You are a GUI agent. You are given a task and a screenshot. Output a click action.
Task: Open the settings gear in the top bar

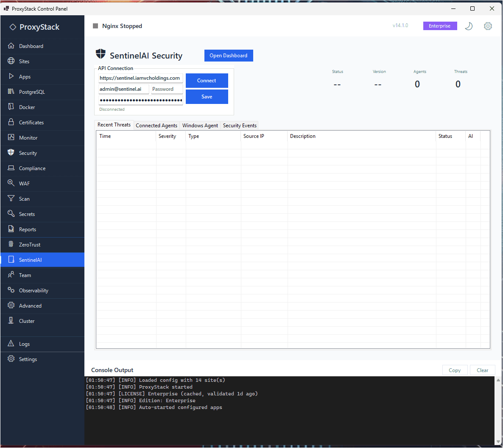(x=488, y=26)
